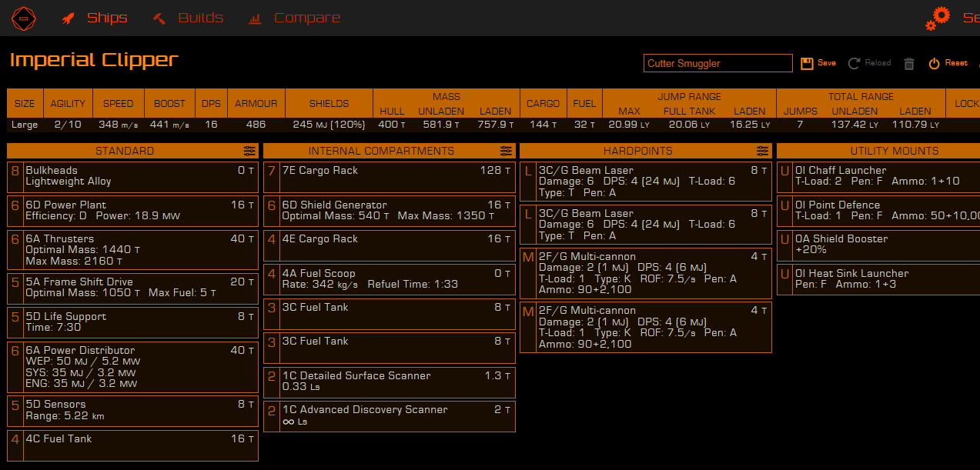Click the CARGO column header
Screen dimensions: 980x470
(x=543, y=103)
